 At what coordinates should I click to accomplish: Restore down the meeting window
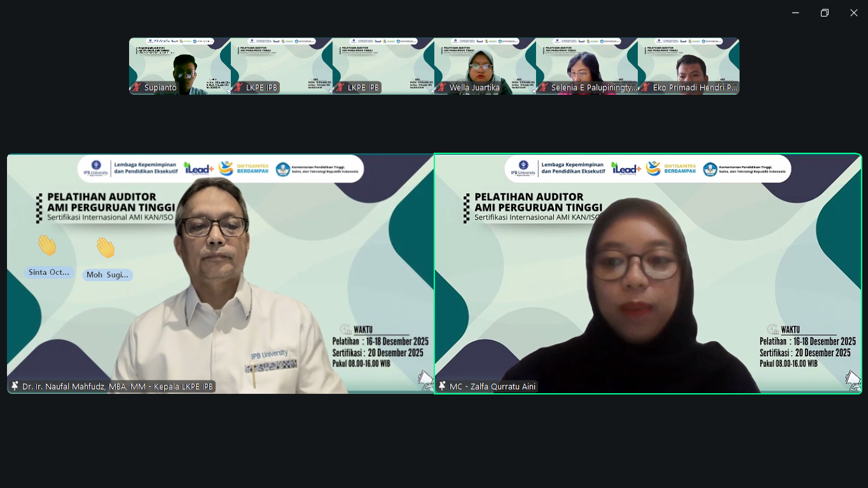click(x=825, y=13)
